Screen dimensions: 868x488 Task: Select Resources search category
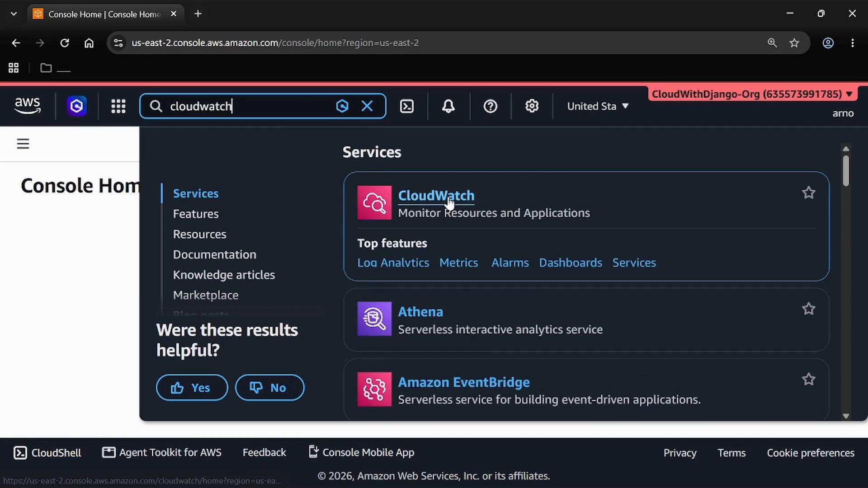[x=199, y=234]
